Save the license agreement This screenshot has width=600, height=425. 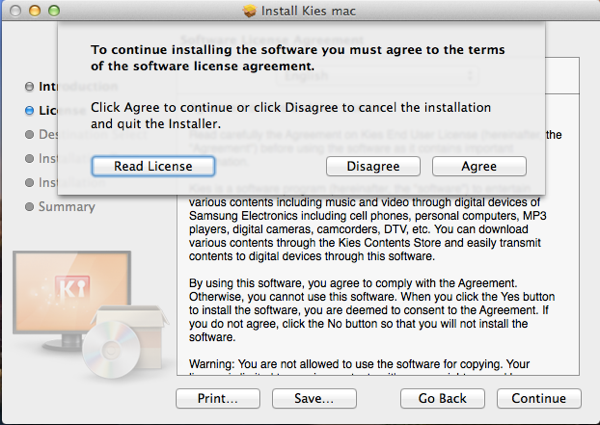(x=314, y=398)
